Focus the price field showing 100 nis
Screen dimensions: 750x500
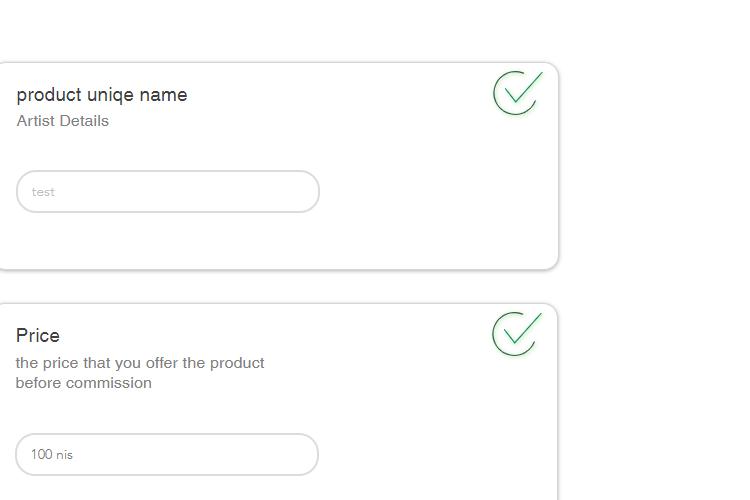click(x=167, y=455)
